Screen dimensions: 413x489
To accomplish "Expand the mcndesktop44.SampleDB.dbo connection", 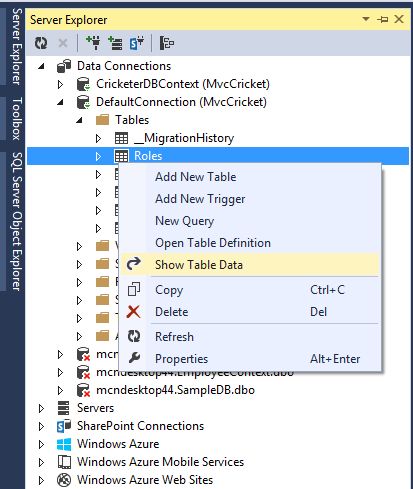I will (60, 390).
